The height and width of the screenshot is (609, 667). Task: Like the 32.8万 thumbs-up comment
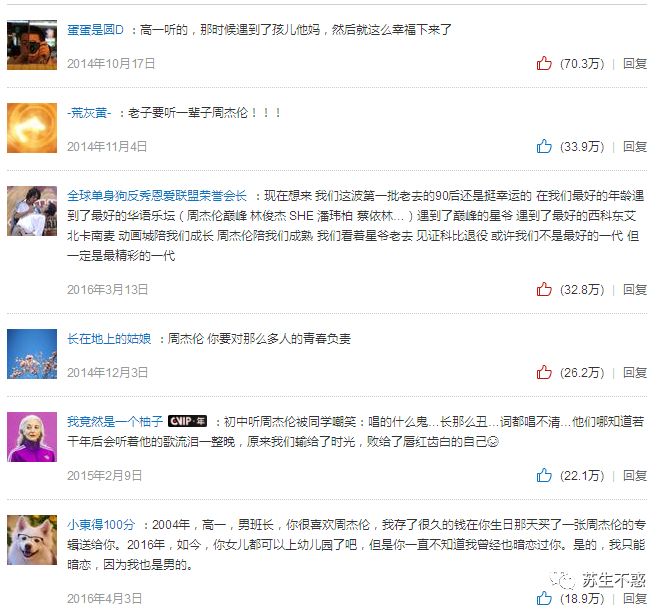point(544,289)
